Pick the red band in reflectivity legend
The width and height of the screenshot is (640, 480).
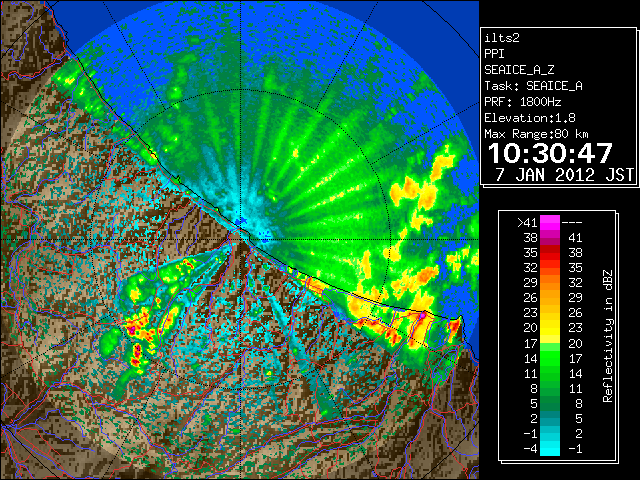[550, 253]
